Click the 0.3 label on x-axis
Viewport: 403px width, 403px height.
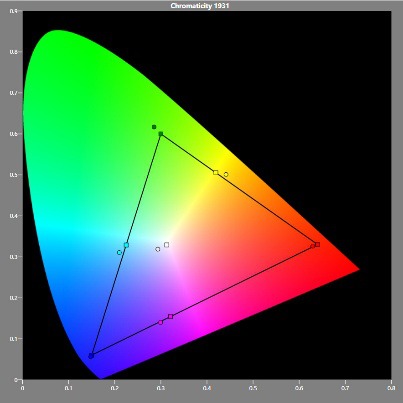click(x=161, y=388)
